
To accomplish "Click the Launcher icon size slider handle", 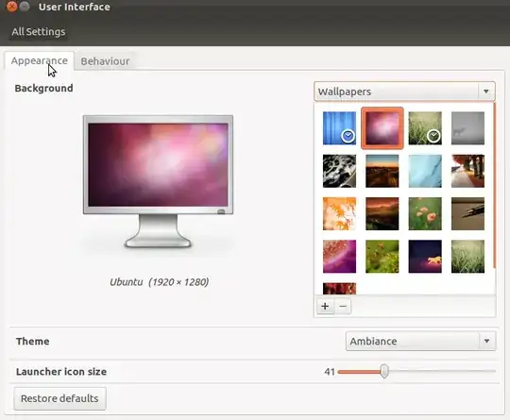I will point(384,371).
